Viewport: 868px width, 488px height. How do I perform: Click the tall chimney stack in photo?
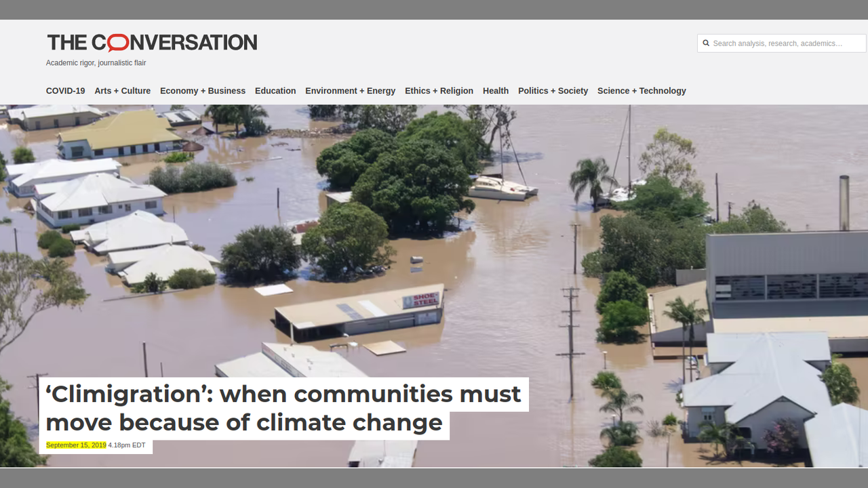pyautogui.click(x=844, y=202)
